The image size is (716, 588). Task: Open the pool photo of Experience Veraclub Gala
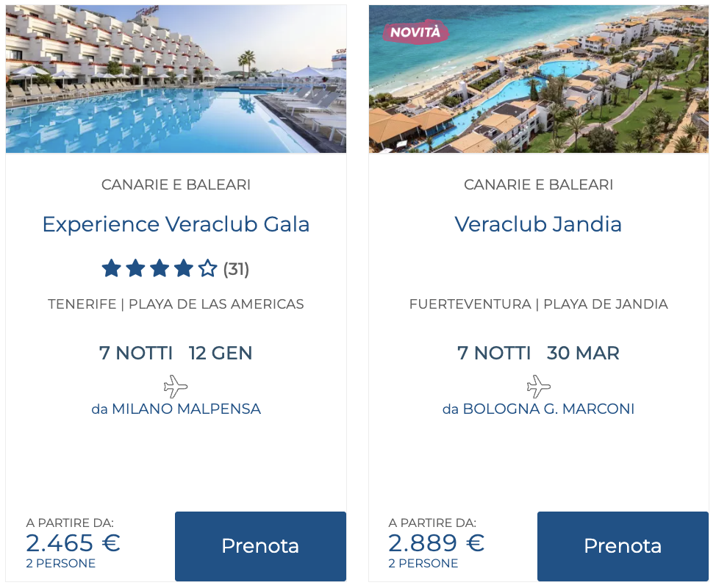(176, 79)
